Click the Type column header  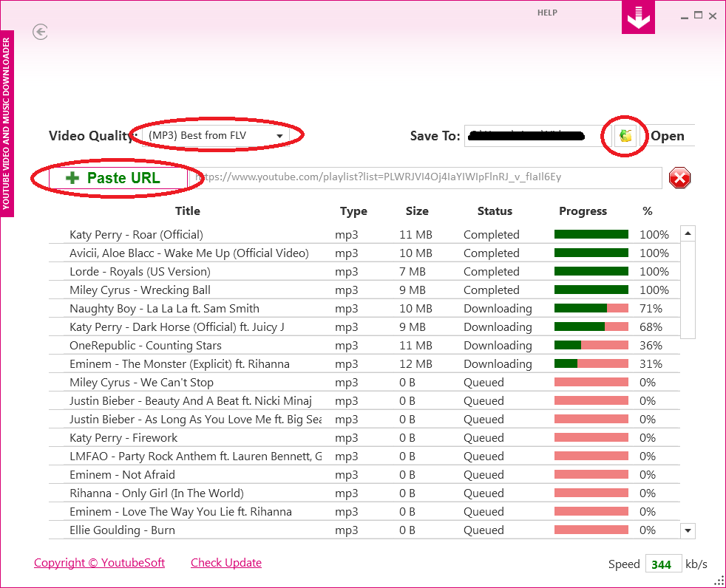tap(353, 211)
